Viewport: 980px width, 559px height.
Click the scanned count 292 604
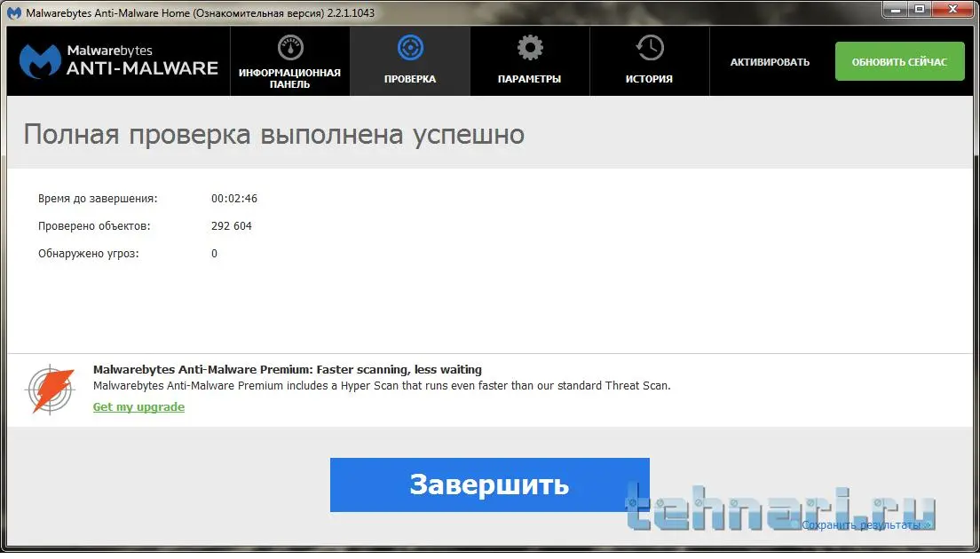click(x=232, y=226)
